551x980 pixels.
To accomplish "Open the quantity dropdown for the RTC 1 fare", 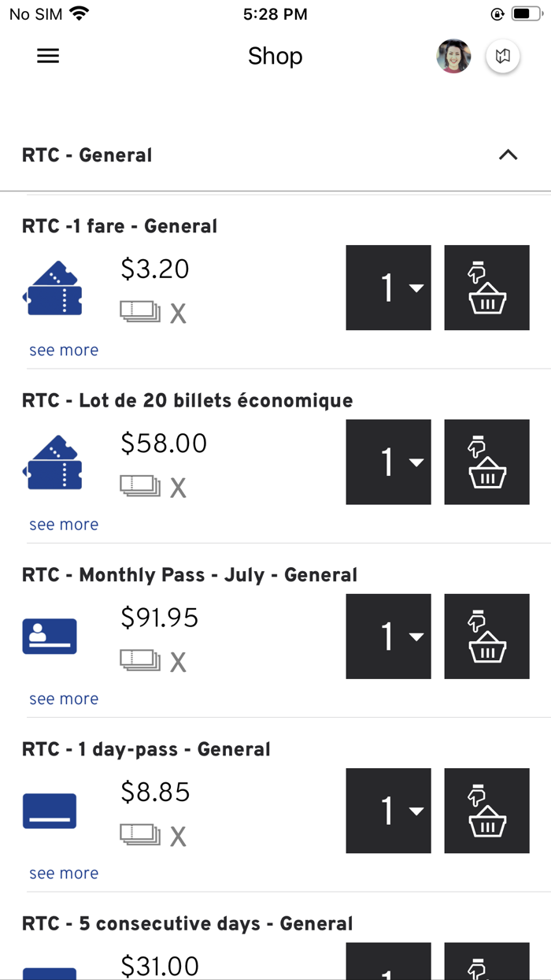I will click(x=389, y=287).
